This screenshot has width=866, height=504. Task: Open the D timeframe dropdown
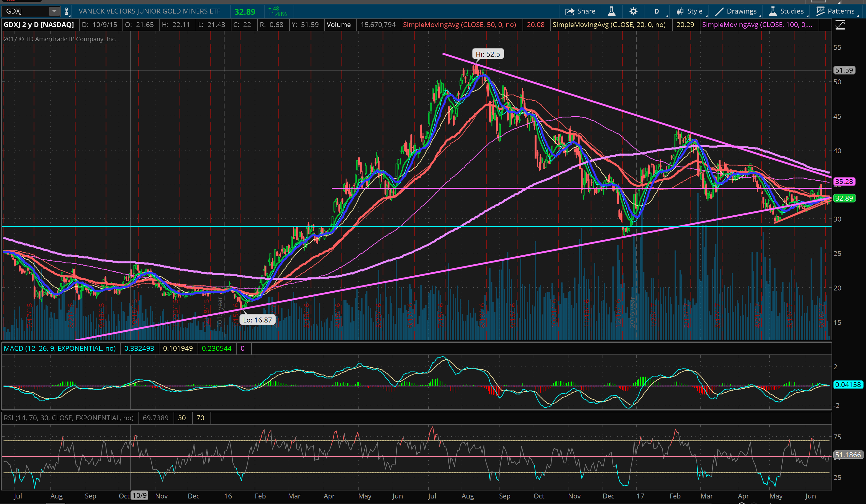tap(657, 11)
